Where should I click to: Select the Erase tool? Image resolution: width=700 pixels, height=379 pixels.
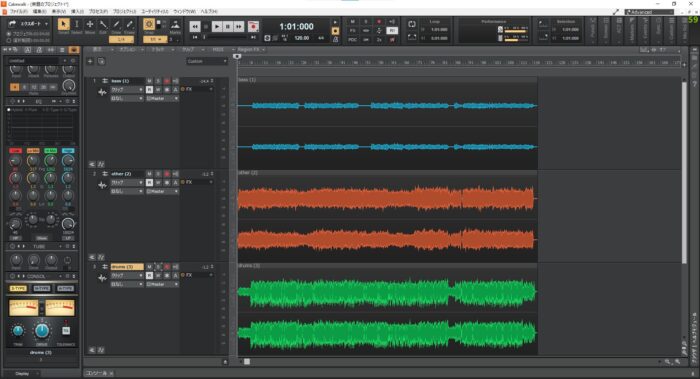tap(129, 24)
